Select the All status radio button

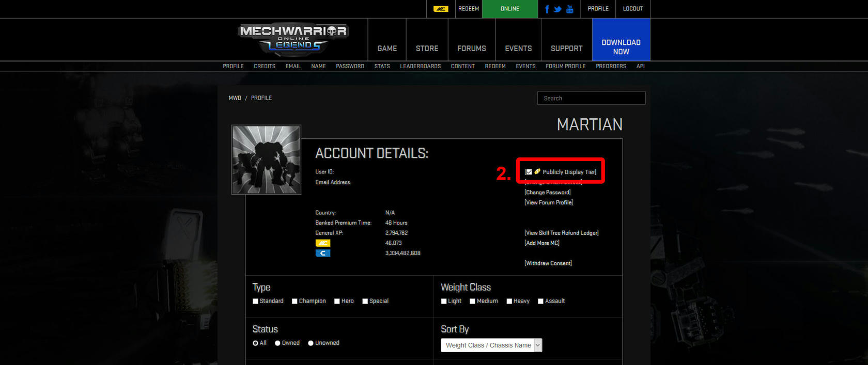[255, 343]
